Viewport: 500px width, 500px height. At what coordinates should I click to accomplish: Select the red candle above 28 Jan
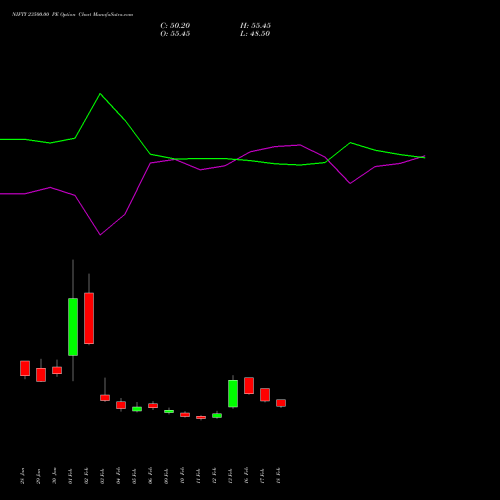pos(25,368)
